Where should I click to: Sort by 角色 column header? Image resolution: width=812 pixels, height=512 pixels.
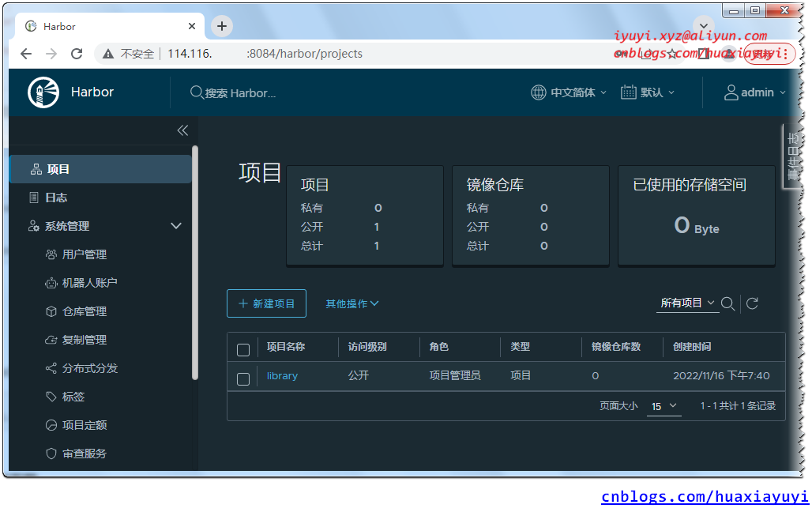coord(438,347)
